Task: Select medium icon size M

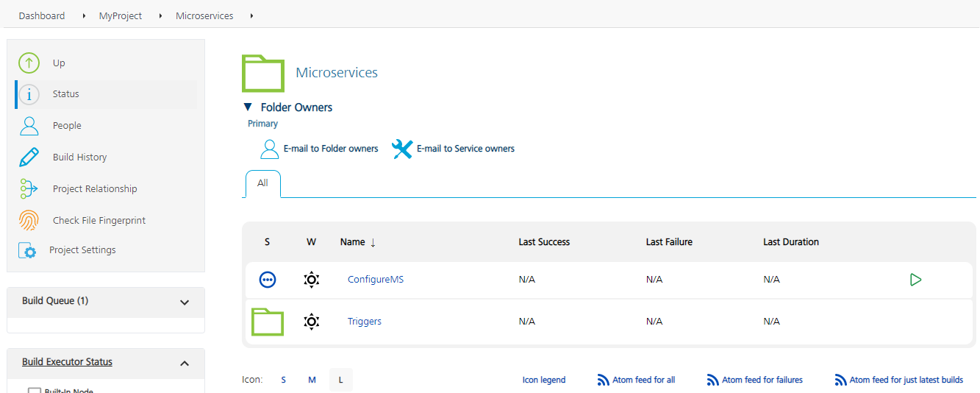Action: point(312,380)
